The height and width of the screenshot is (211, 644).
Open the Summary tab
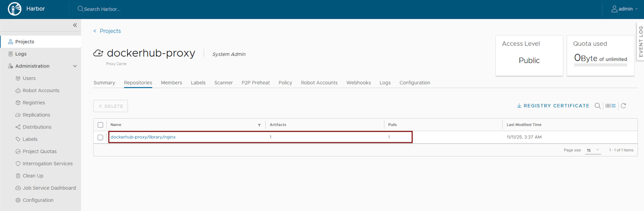[x=104, y=83]
